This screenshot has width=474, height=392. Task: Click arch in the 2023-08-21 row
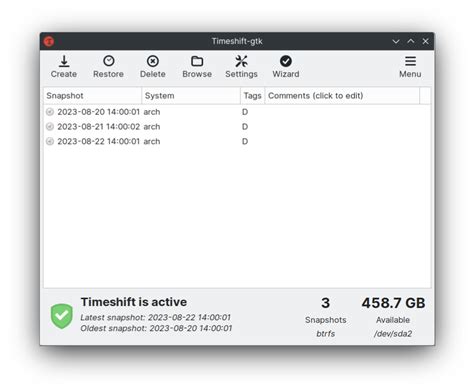coord(152,127)
